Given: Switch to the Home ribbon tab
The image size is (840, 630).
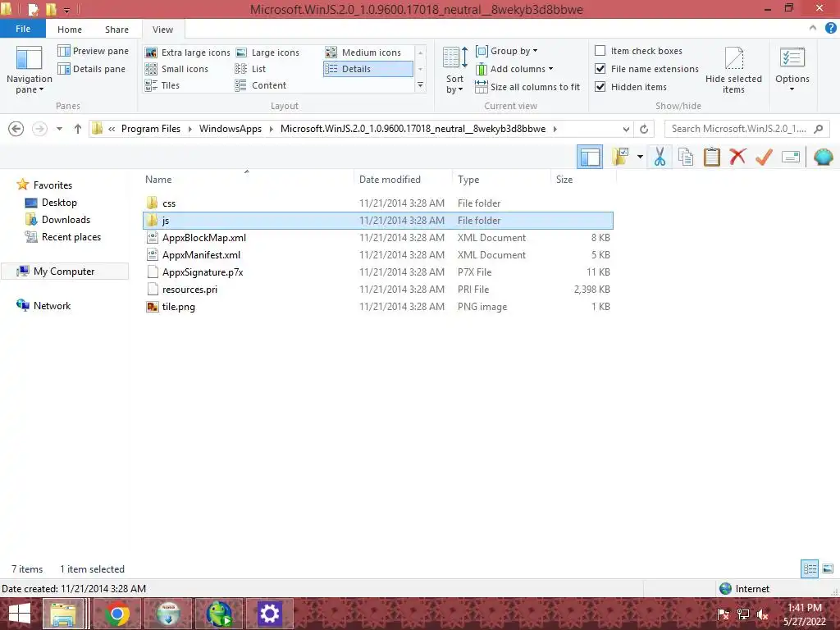Looking at the screenshot, I should (70, 30).
